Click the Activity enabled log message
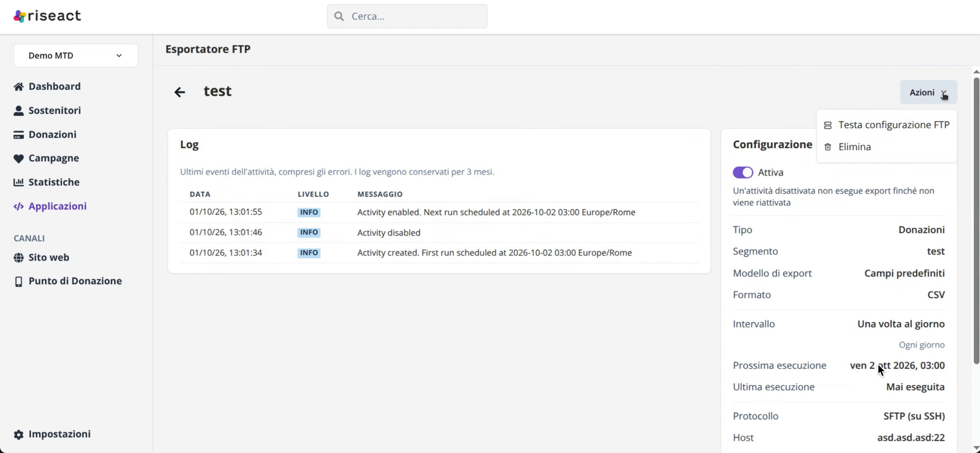Screen dimensions: 980x453 click(x=496, y=213)
